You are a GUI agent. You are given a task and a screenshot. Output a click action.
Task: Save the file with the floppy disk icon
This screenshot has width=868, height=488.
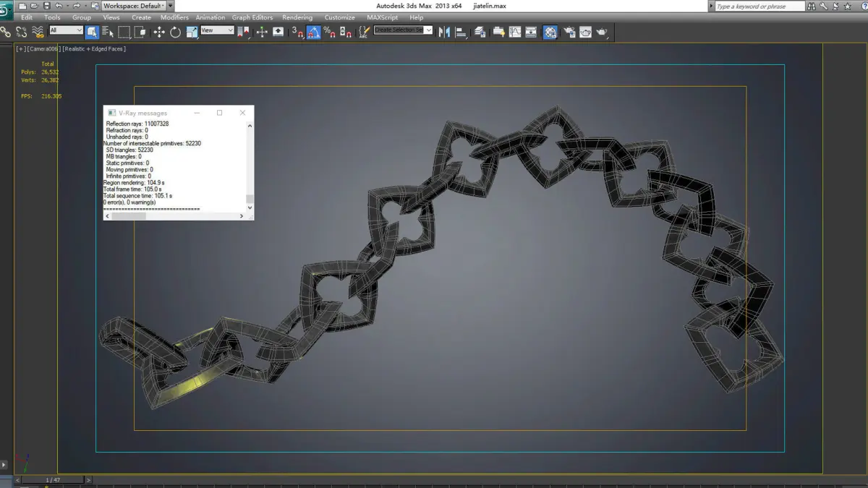46,6
